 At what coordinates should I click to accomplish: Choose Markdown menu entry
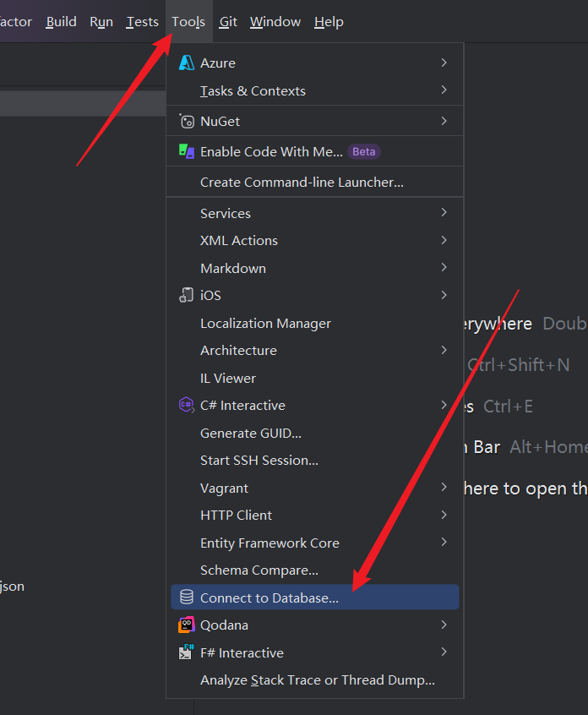314,268
